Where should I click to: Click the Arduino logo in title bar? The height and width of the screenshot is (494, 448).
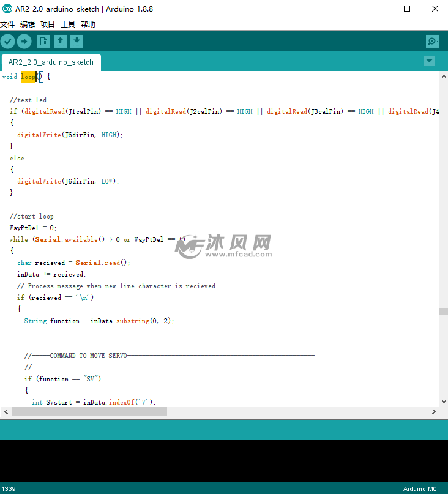7,9
